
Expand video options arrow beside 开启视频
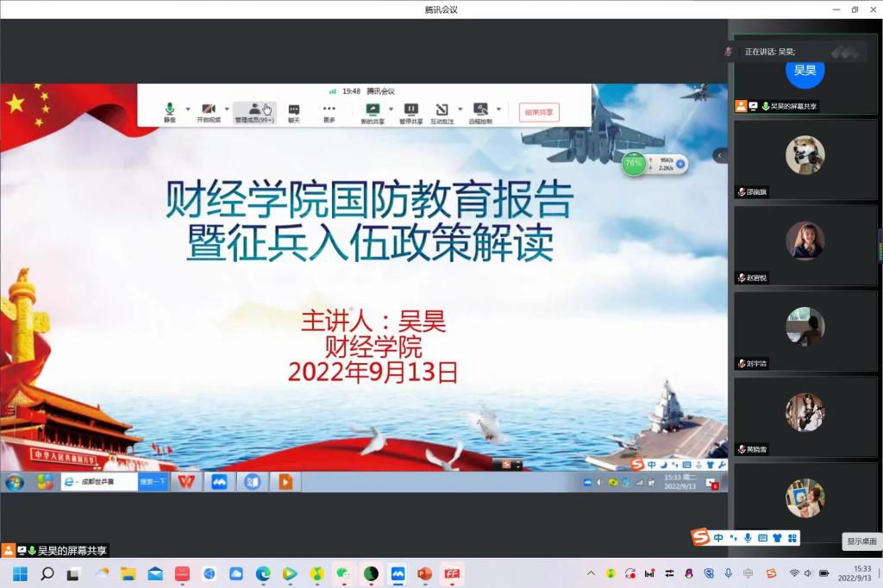[227, 109]
